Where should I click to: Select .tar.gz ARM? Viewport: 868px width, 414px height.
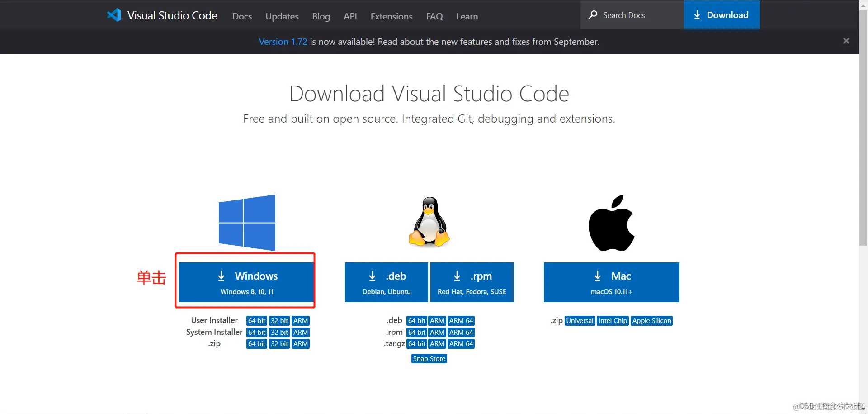(437, 344)
